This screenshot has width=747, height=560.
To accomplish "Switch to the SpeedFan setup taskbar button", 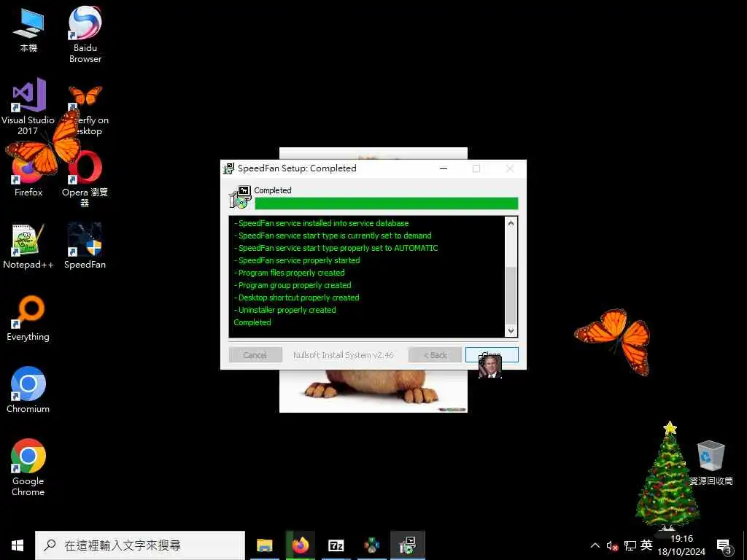I will coord(407,545).
